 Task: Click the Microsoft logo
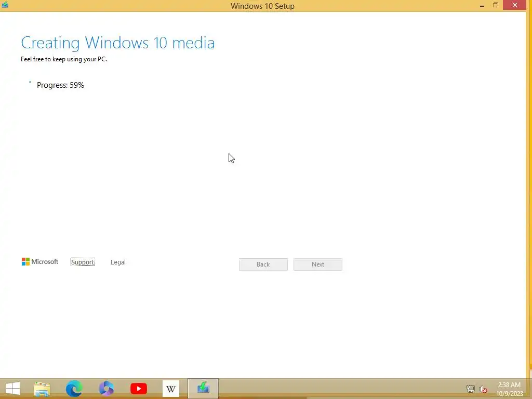coord(40,262)
